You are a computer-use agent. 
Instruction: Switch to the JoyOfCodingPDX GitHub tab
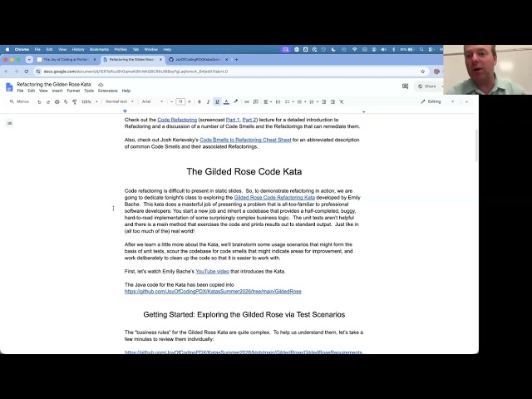pos(199,59)
